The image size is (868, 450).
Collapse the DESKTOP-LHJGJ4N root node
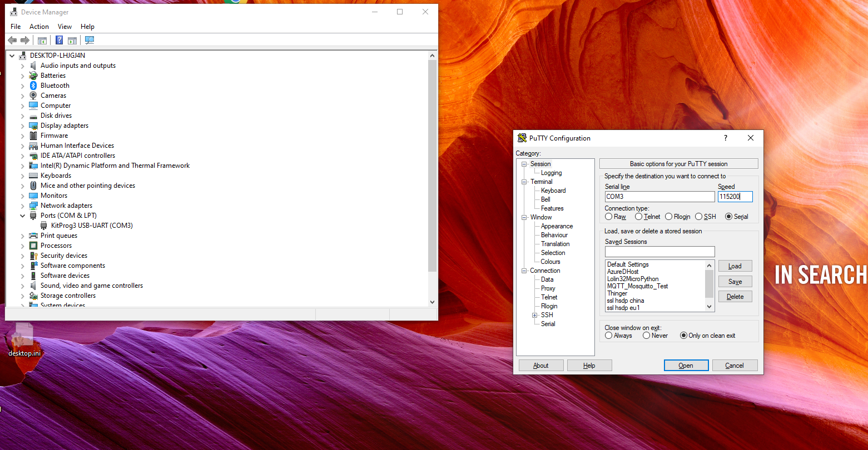(12, 56)
